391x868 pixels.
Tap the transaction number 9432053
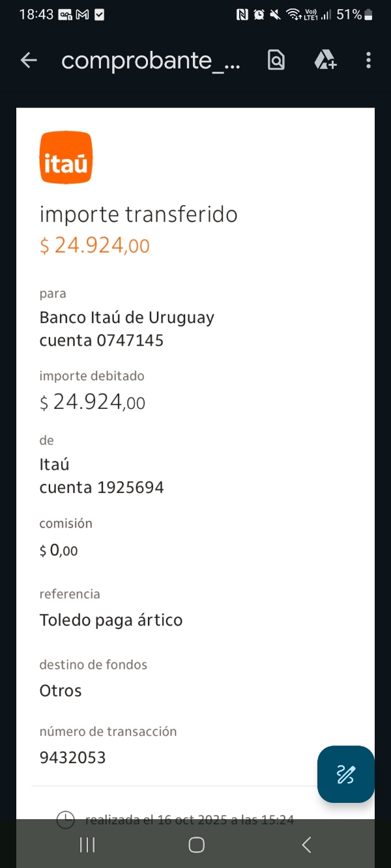[72, 757]
